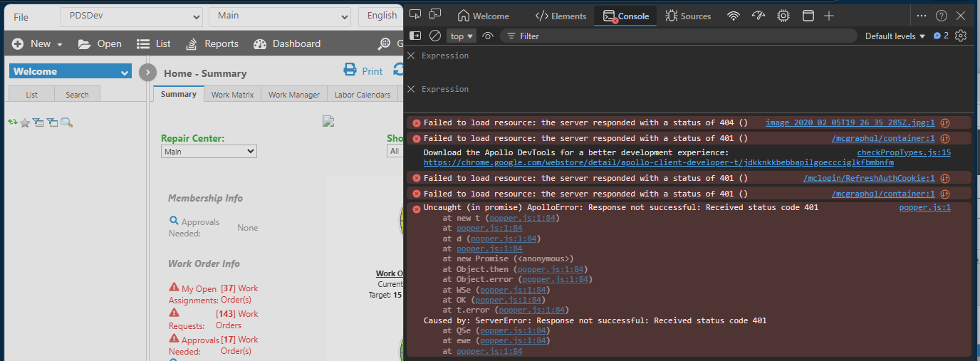Click the warning icon beside Requests
The width and height of the screenshot is (980, 361).
(x=174, y=313)
